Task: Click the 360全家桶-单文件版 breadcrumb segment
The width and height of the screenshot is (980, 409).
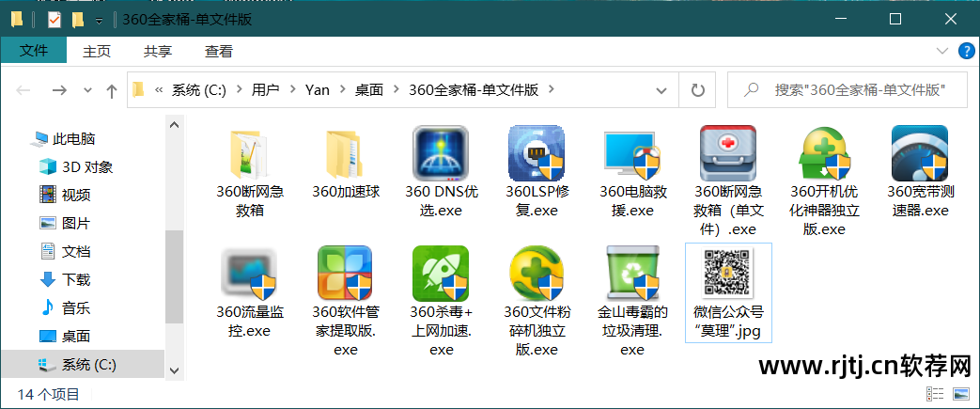Action: tap(474, 90)
